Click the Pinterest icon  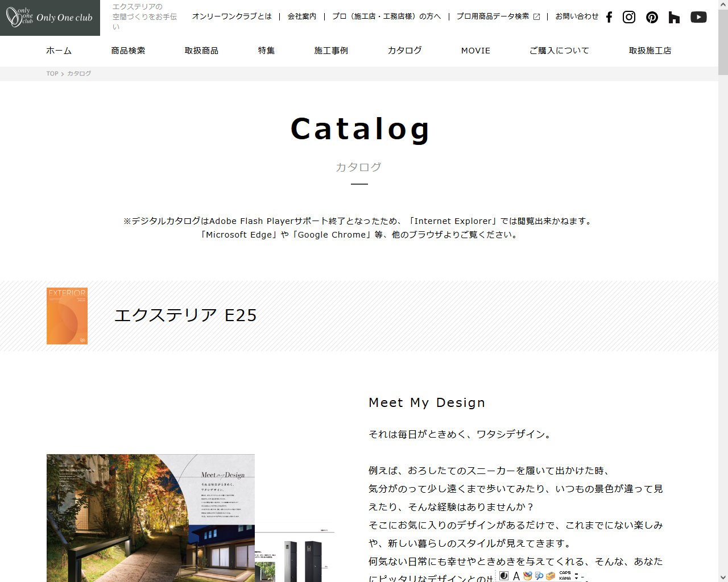(652, 17)
